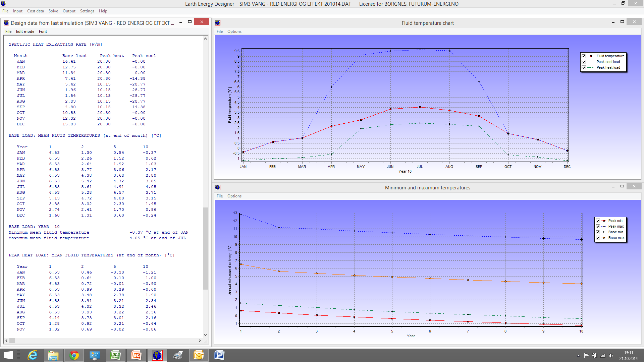The width and height of the screenshot is (644, 362).
Task: Click the Design data window globe icon
Action: click(x=6, y=23)
